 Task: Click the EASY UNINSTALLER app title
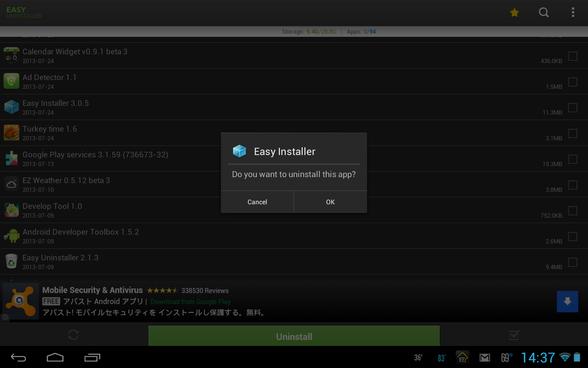pyautogui.click(x=24, y=12)
